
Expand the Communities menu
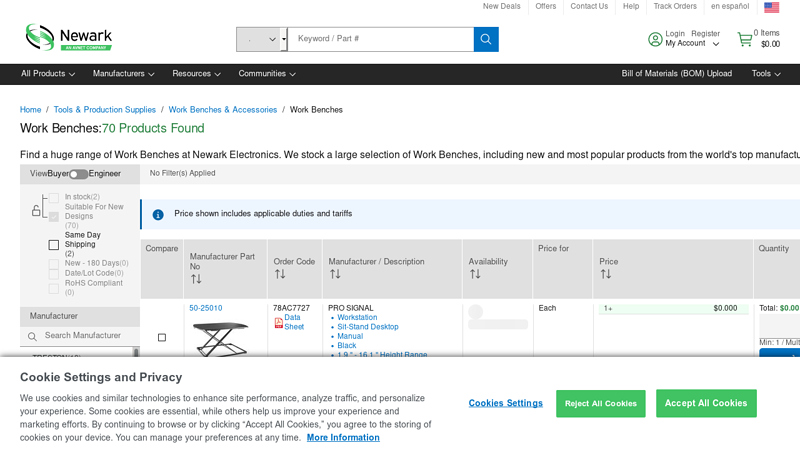click(267, 73)
